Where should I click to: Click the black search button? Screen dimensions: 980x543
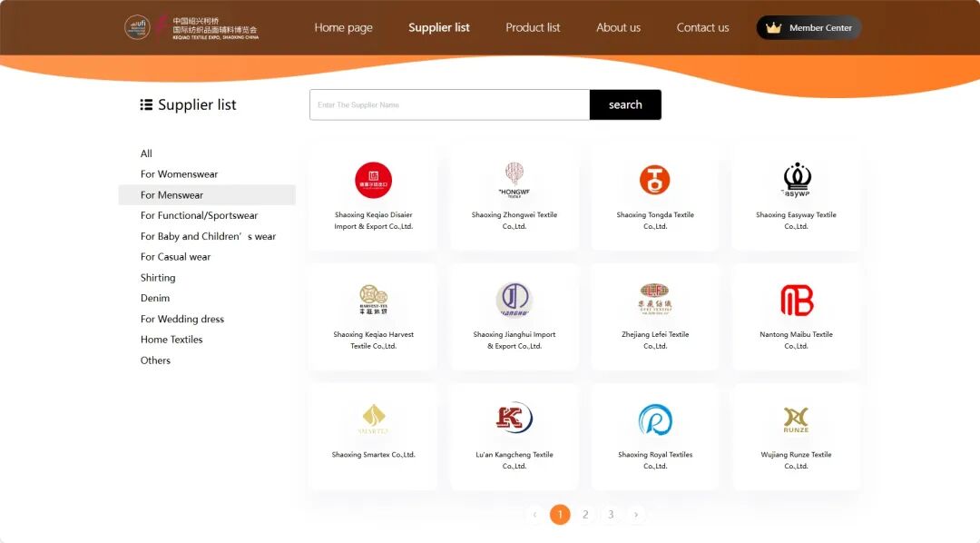pyautogui.click(x=625, y=104)
